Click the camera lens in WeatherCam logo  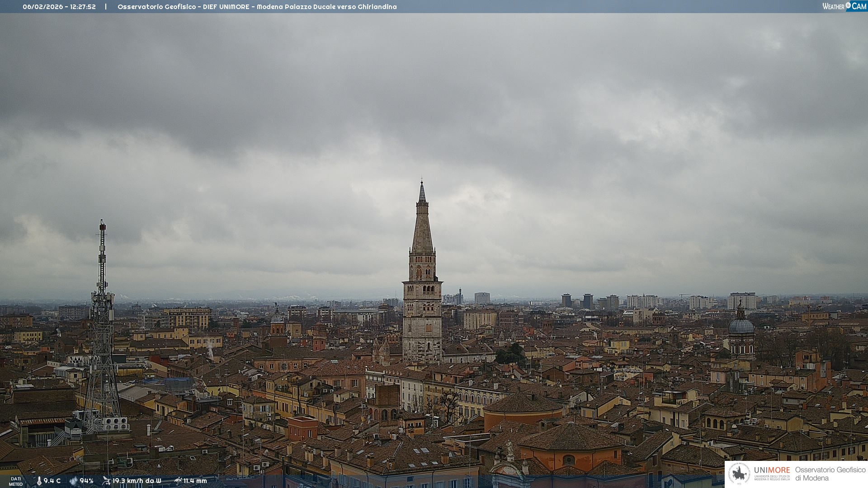(x=848, y=5)
